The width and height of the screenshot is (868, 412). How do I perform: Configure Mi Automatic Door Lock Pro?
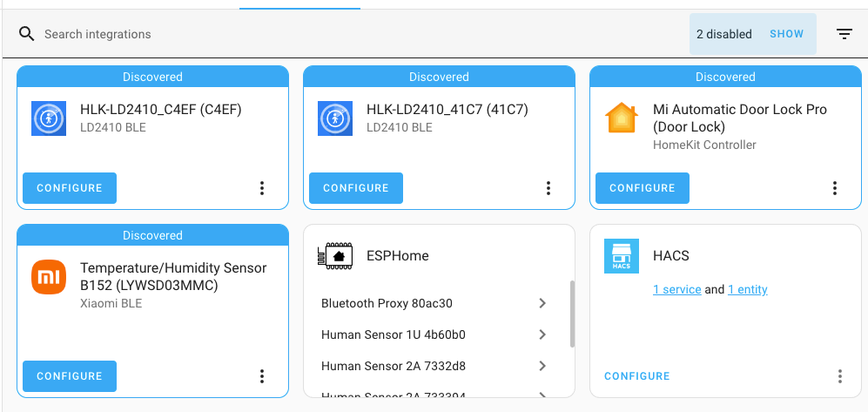pos(643,188)
